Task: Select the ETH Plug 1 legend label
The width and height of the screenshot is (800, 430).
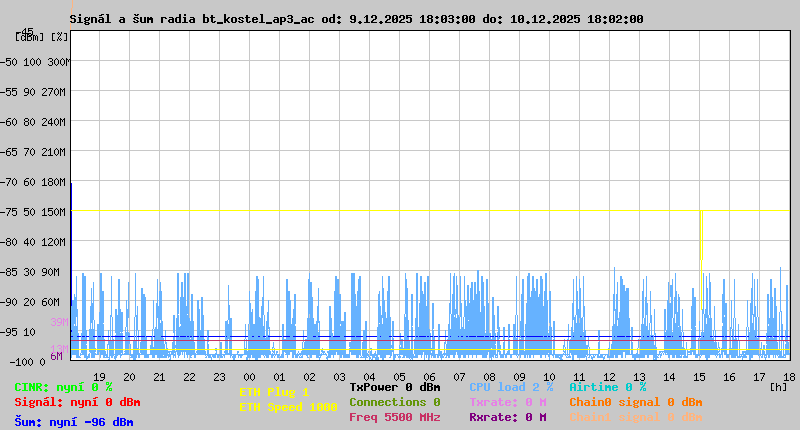Action: (274, 392)
